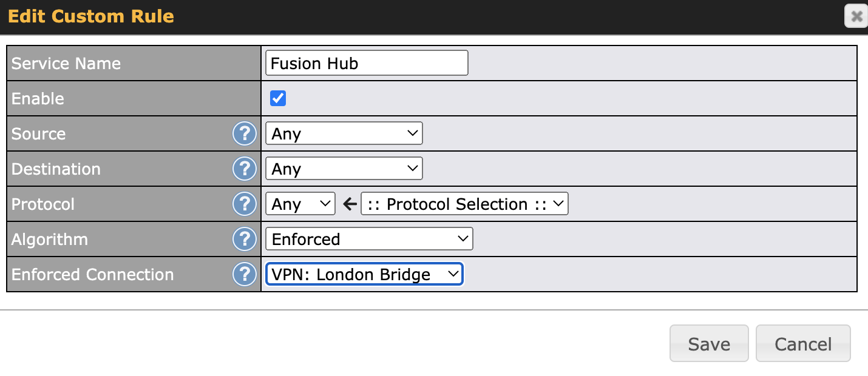The height and width of the screenshot is (376, 868).
Task: Click the Edit Custom Rule title
Action: point(91,16)
